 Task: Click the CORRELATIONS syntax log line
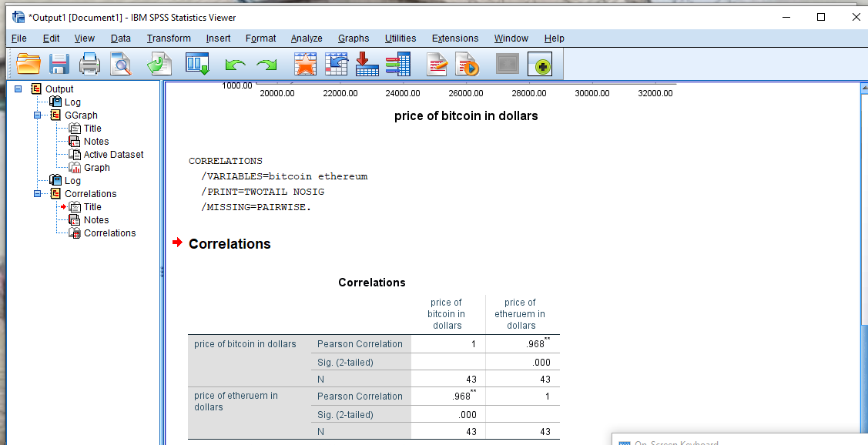point(226,161)
